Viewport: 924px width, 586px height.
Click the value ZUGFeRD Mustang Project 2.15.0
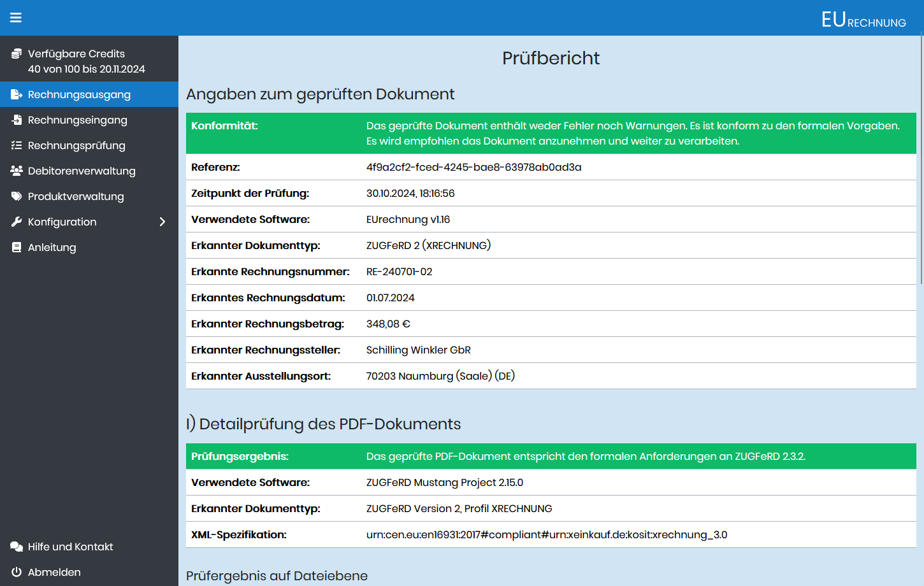(445, 482)
